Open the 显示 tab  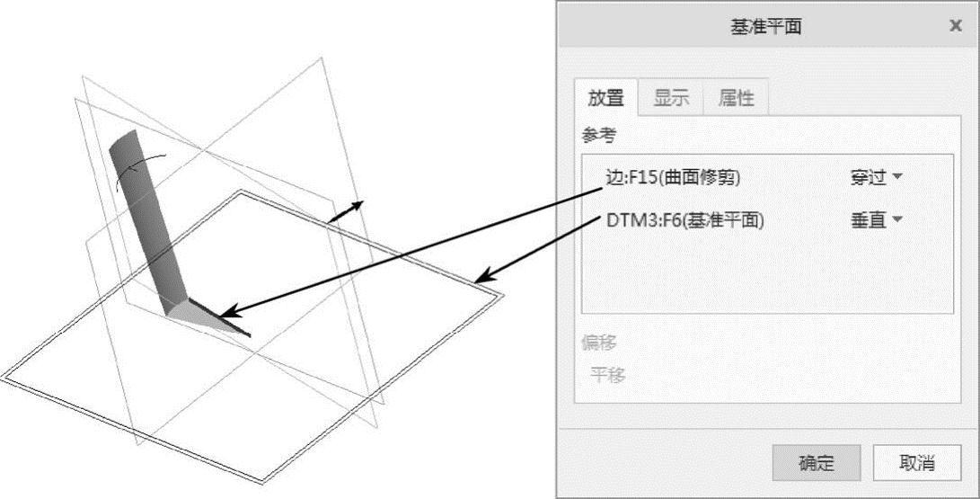pos(671,98)
